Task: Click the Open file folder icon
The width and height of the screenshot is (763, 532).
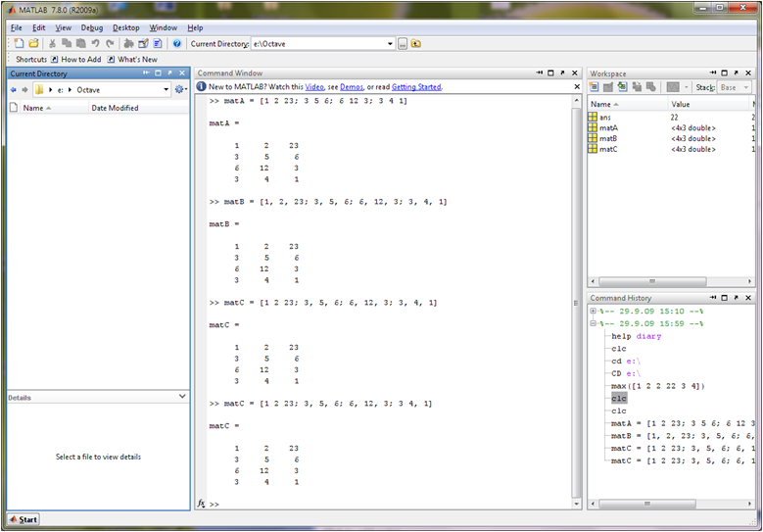Action: [33, 43]
